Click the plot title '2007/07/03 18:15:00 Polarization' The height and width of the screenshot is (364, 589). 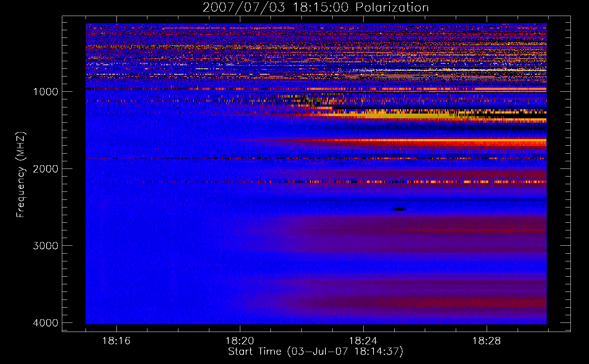(316, 7)
